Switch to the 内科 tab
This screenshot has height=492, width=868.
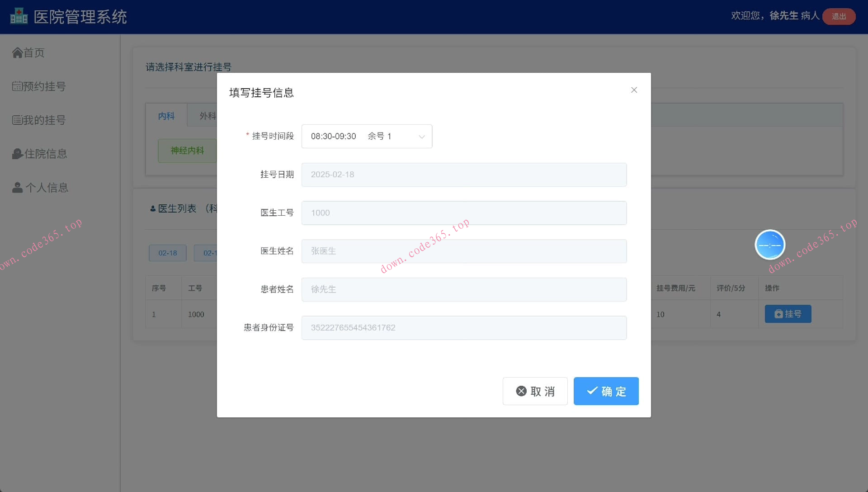tap(166, 116)
